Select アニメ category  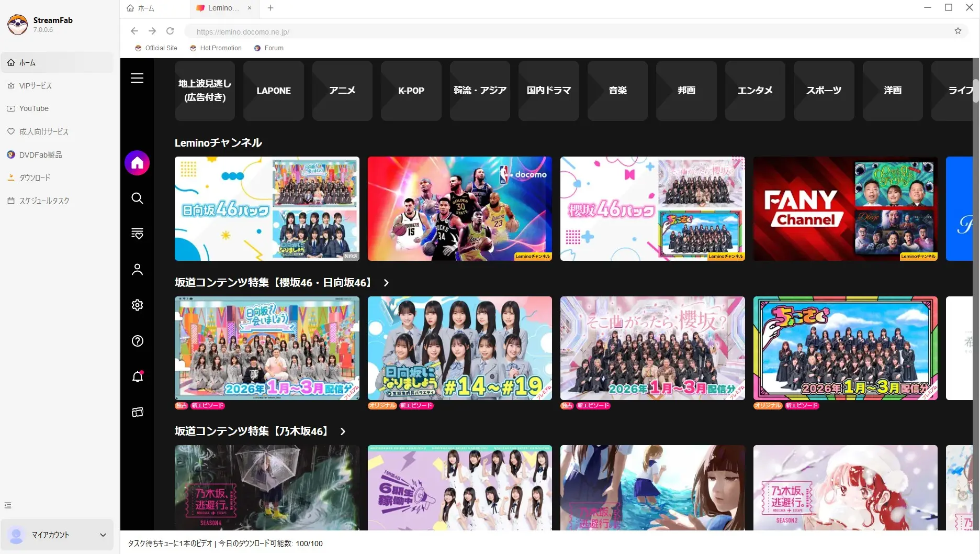pyautogui.click(x=342, y=91)
